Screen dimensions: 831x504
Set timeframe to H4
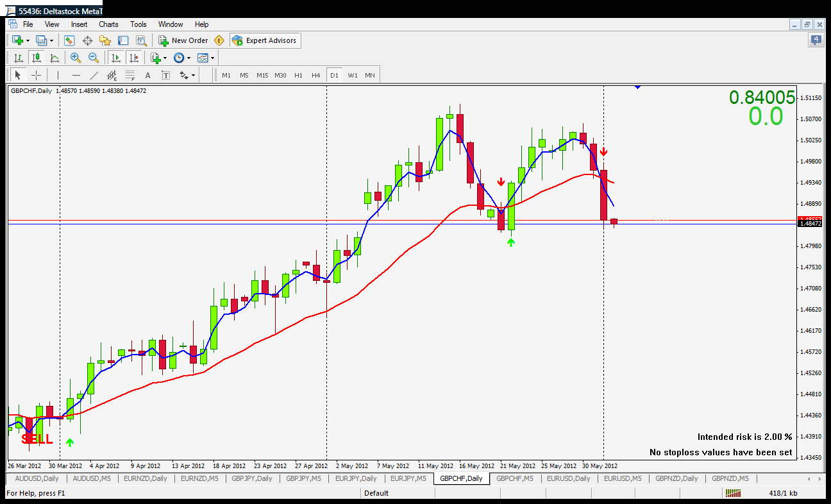click(316, 75)
